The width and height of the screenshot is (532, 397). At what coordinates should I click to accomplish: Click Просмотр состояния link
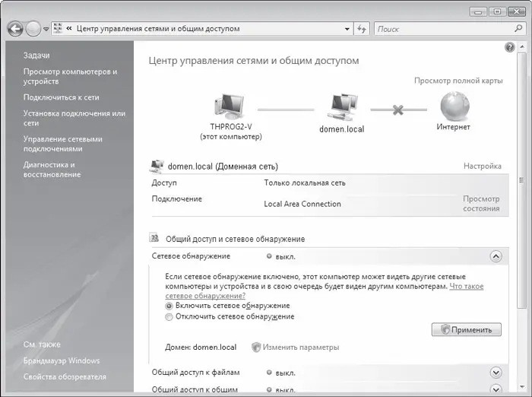tap(481, 203)
